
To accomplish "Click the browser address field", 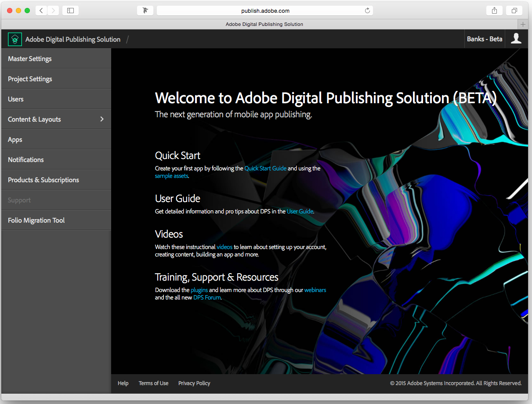I will (x=264, y=10).
